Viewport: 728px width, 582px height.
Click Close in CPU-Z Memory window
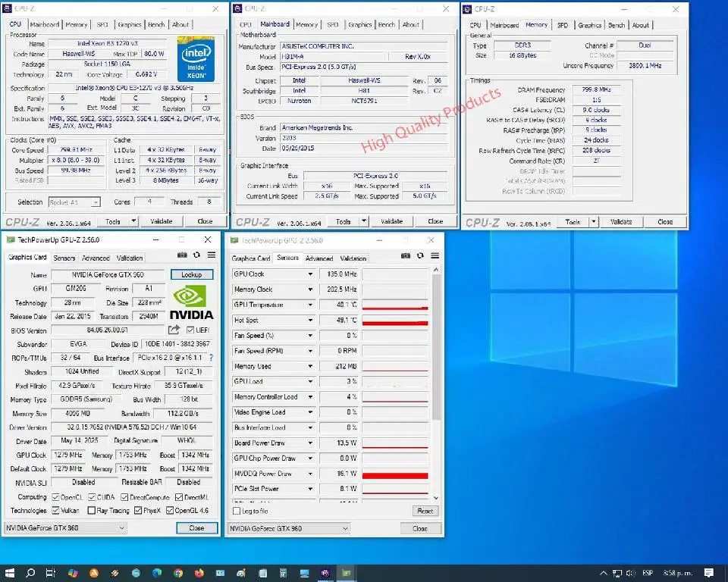(665, 222)
